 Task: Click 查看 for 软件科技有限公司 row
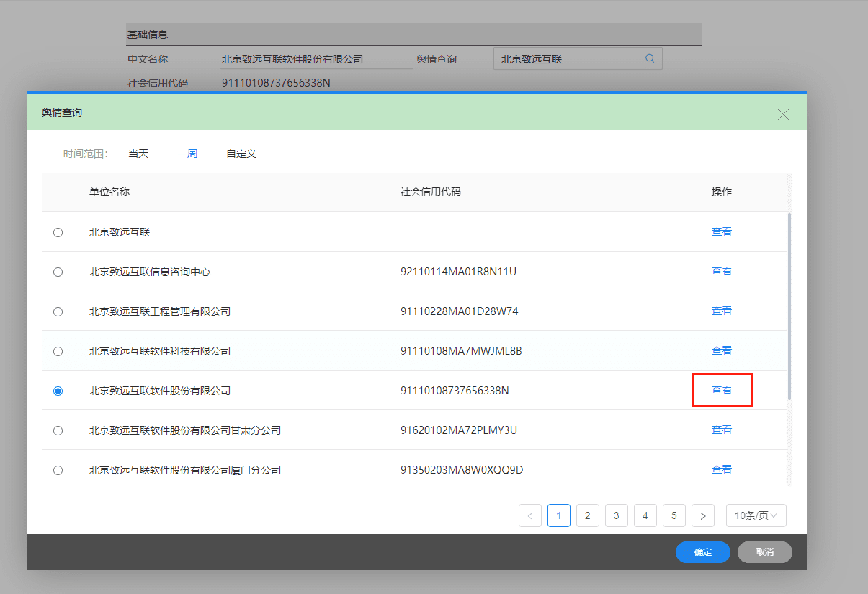722,350
